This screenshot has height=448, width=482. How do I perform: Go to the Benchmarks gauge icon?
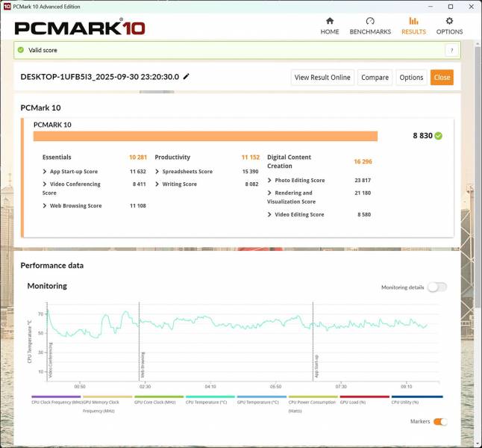pos(370,21)
